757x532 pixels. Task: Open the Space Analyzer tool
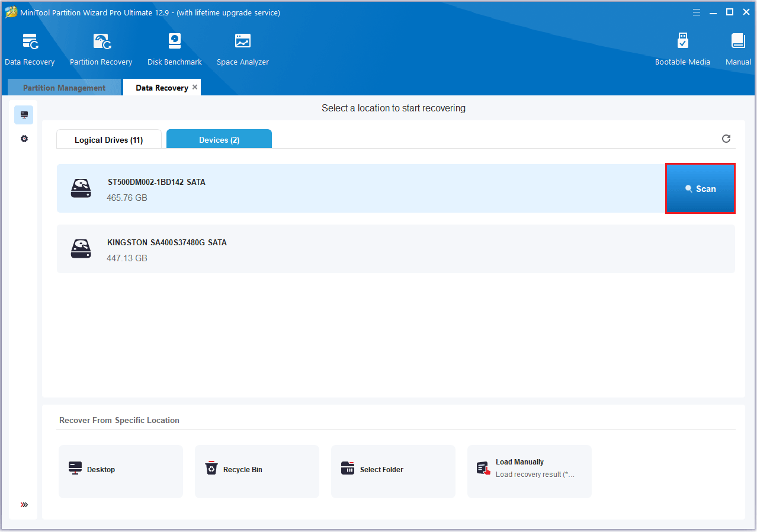pos(243,50)
